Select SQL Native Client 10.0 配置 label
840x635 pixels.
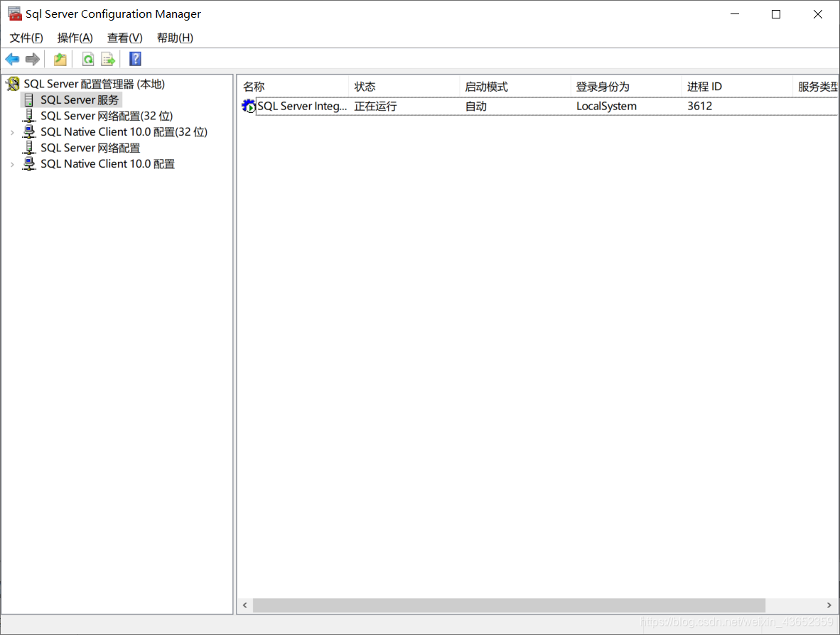coord(108,164)
